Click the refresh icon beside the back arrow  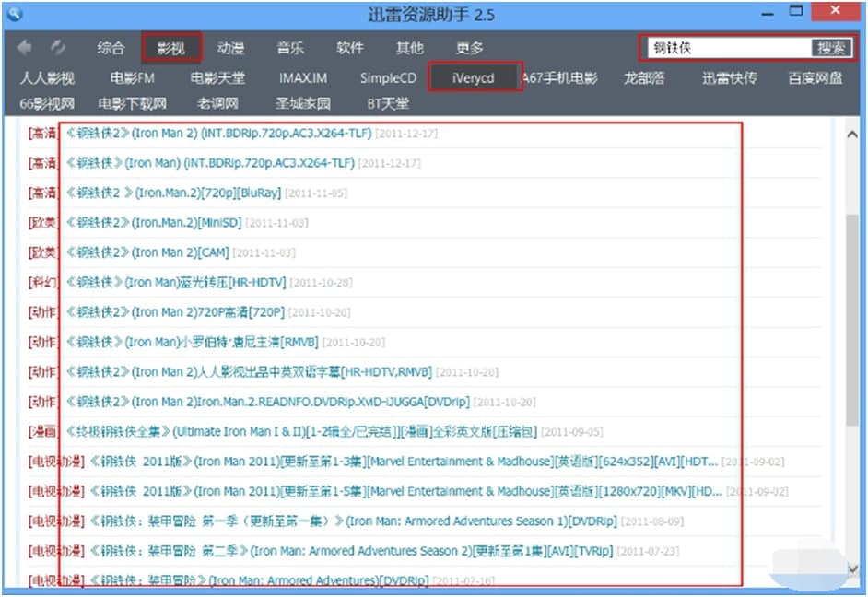point(58,48)
